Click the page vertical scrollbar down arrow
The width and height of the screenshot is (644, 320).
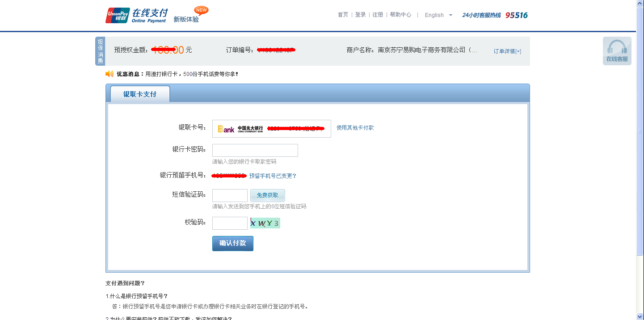point(640,316)
